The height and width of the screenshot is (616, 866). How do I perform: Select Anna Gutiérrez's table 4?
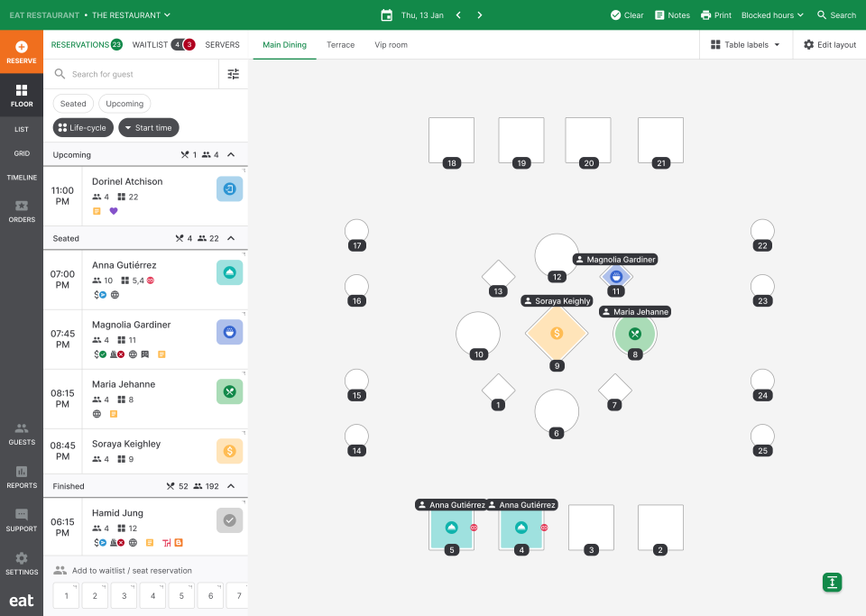[521, 528]
